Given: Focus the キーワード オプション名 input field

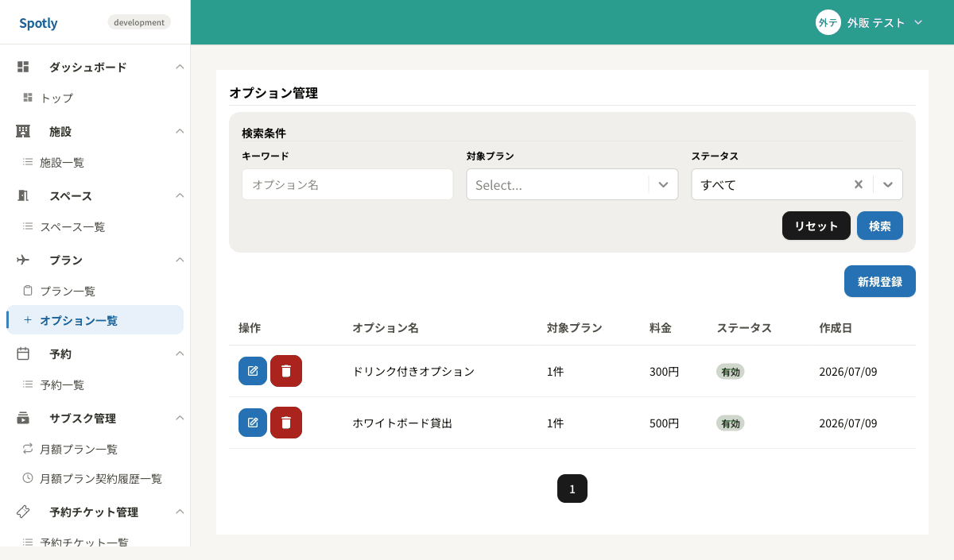Looking at the screenshot, I should [347, 184].
